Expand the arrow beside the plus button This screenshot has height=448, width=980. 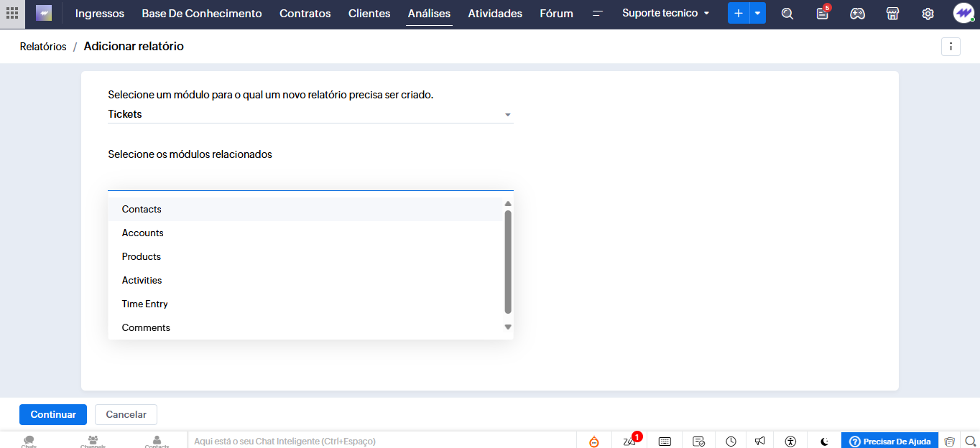tap(757, 14)
